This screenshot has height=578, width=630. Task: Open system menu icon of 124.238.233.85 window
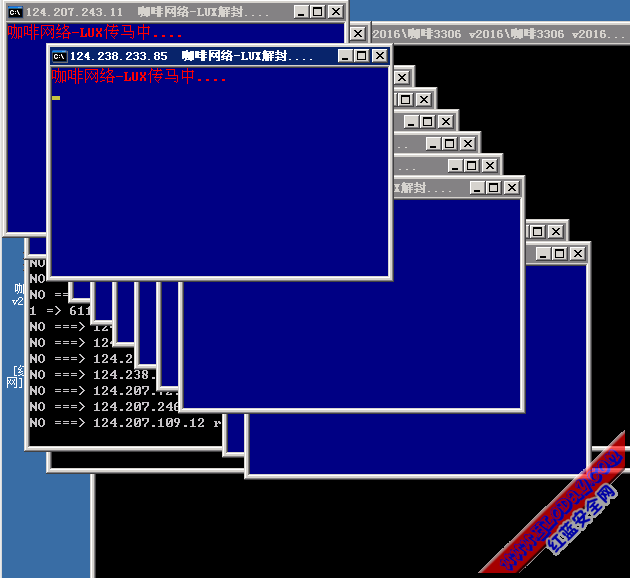click(60, 57)
